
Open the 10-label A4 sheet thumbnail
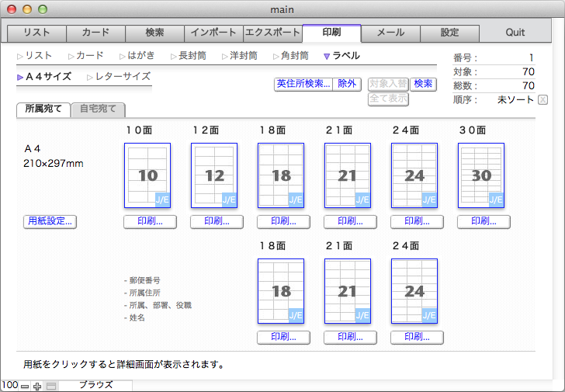click(147, 175)
